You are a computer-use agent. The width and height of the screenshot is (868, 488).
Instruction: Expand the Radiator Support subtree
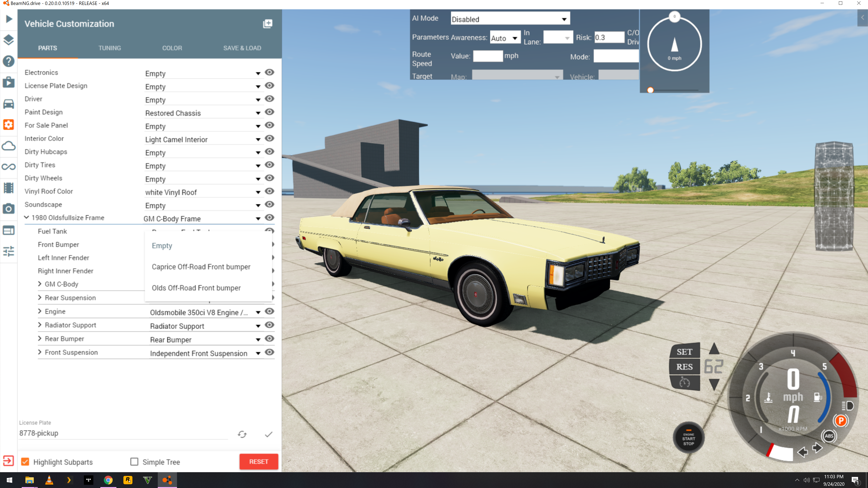[x=40, y=325]
